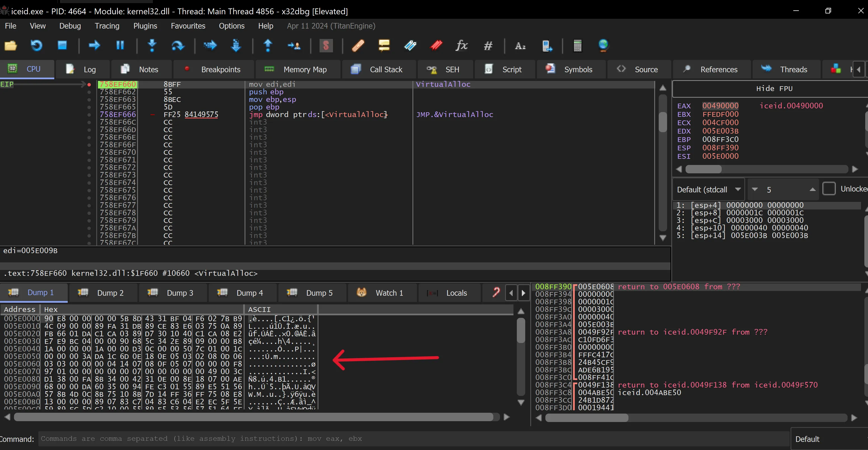Run to user code icon
This screenshot has height=450, width=868.
click(x=294, y=46)
